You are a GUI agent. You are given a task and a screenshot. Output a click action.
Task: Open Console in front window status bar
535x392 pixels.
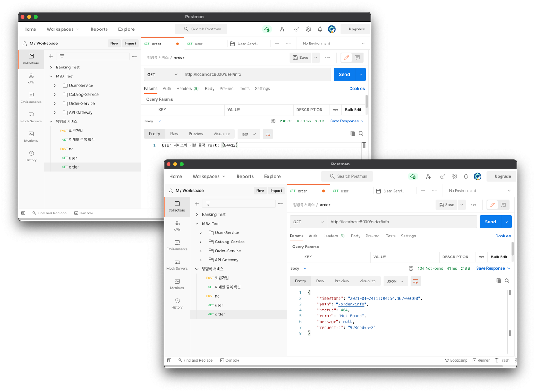point(229,360)
